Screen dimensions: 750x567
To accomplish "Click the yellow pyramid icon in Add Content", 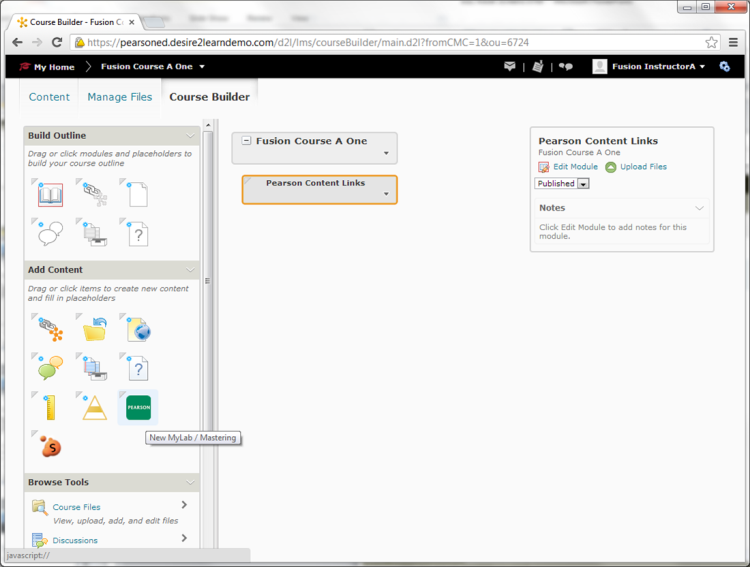I will tap(95, 407).
